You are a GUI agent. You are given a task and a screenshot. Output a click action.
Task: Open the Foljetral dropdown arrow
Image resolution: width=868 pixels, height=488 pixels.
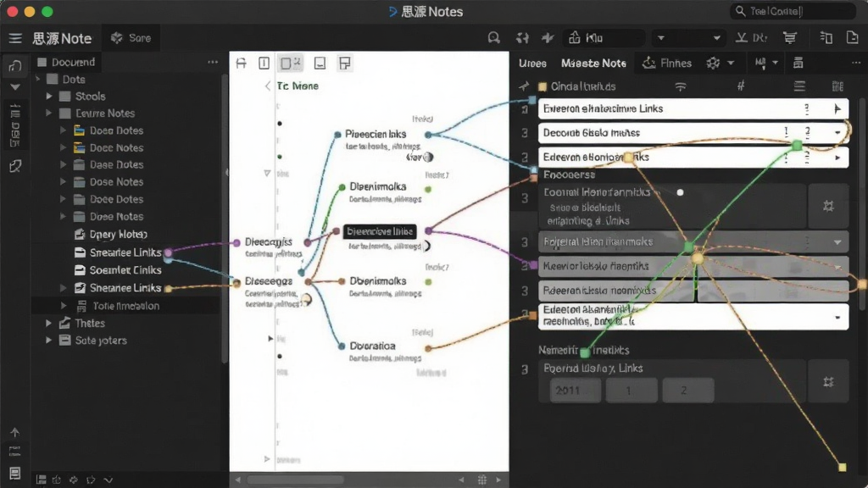coord(837,242)
